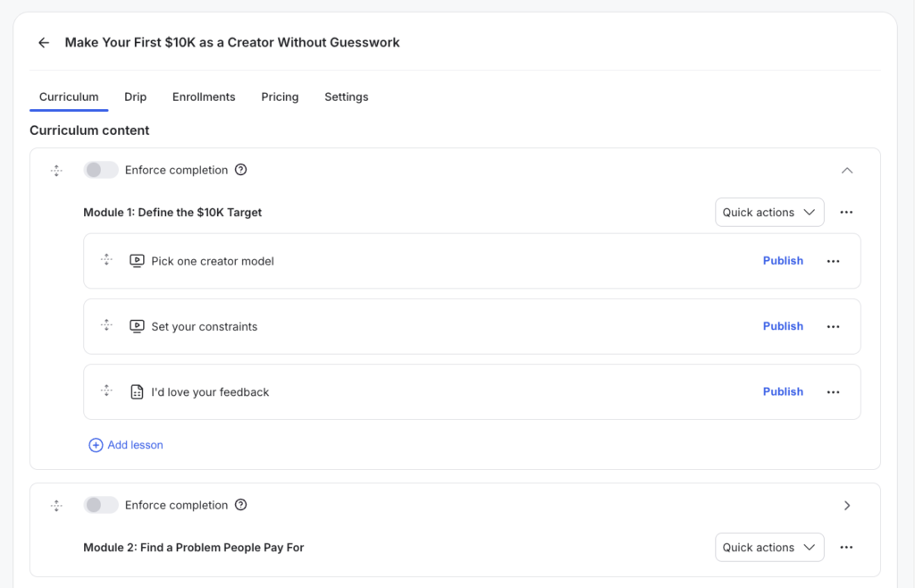This screenshot has width=915, height=588.
Task: Switch to the Pricing tab
Action: click(280, 97)
